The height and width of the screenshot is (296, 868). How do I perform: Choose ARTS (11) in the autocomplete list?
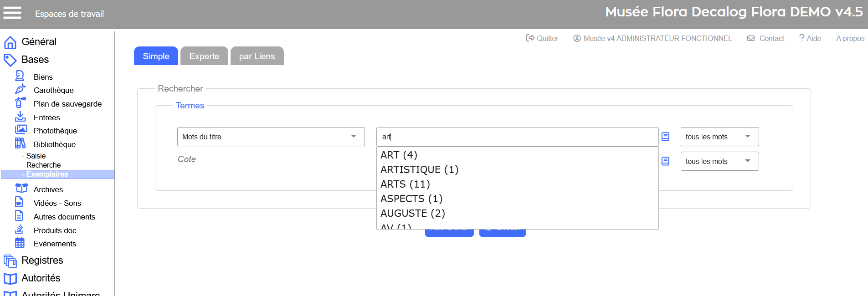405,184
